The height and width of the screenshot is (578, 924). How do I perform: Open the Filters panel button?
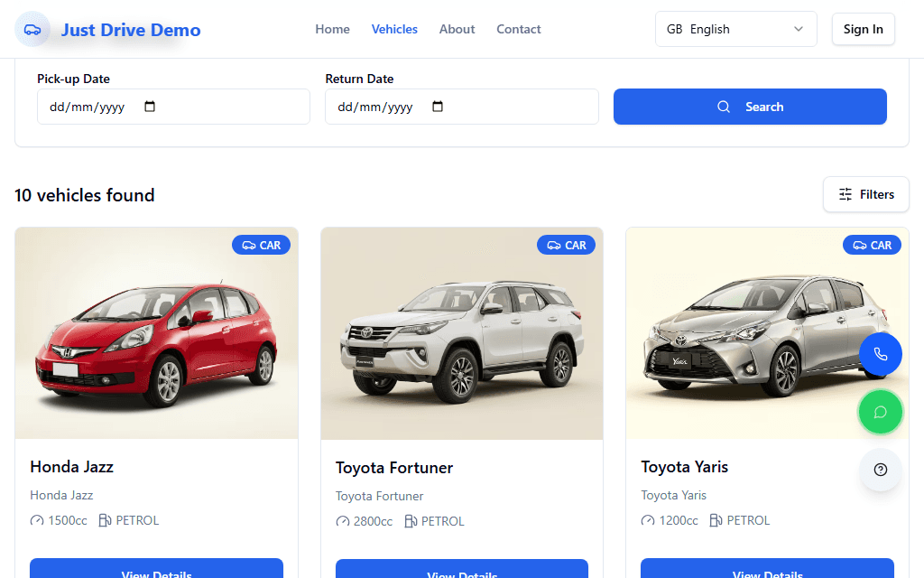866,194
